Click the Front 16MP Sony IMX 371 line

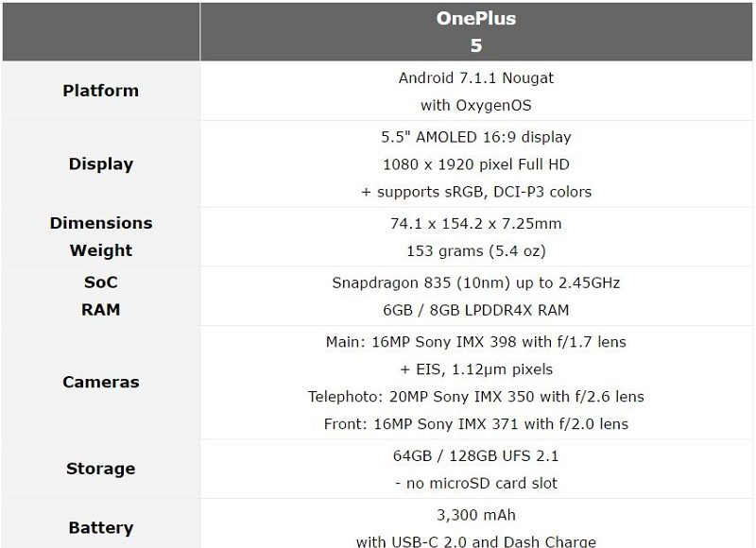[476, 424]
